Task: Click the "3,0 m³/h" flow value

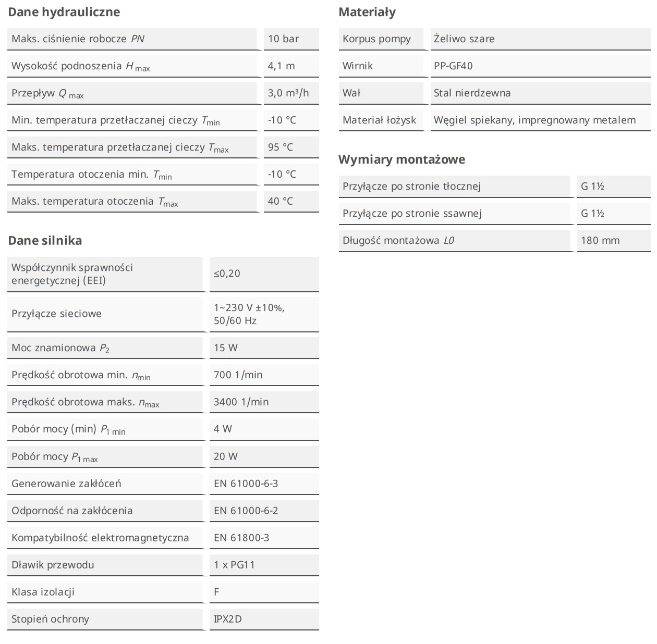Action: coord(288,93)
